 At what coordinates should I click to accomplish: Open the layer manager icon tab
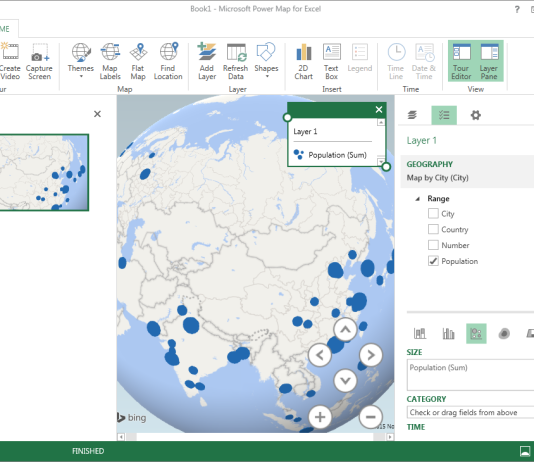[412, 115]
